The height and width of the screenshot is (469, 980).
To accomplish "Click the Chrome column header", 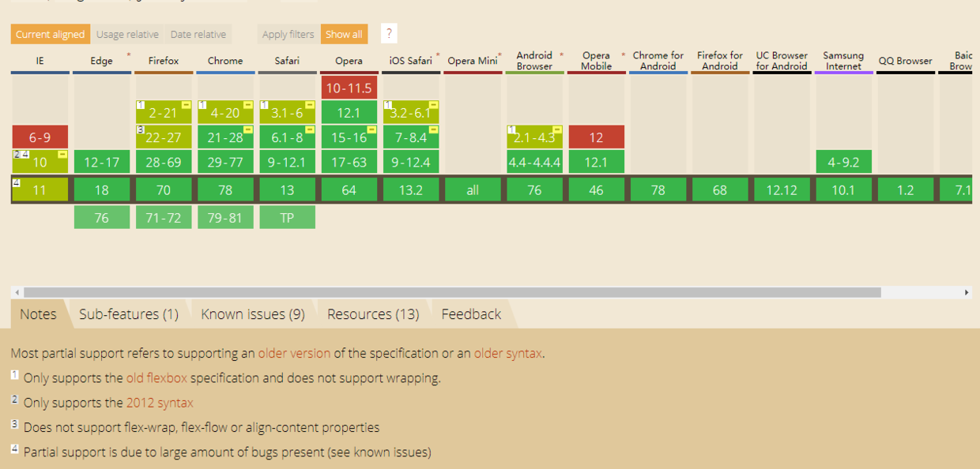I will 225,61.
